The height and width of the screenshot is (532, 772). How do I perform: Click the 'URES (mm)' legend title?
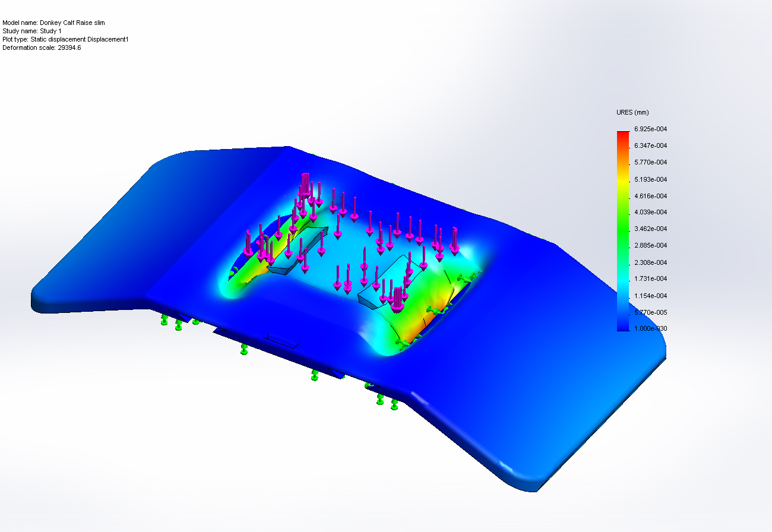point(632,112)
